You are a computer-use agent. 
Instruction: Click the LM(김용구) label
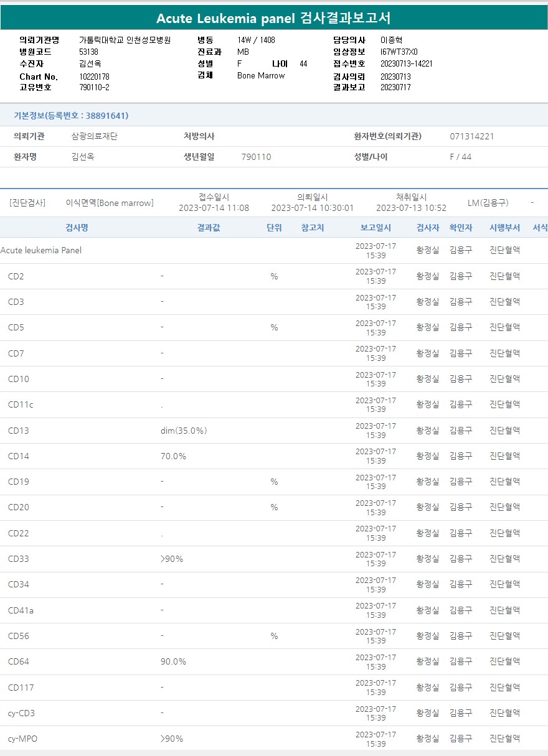click(x=488, y=203)
